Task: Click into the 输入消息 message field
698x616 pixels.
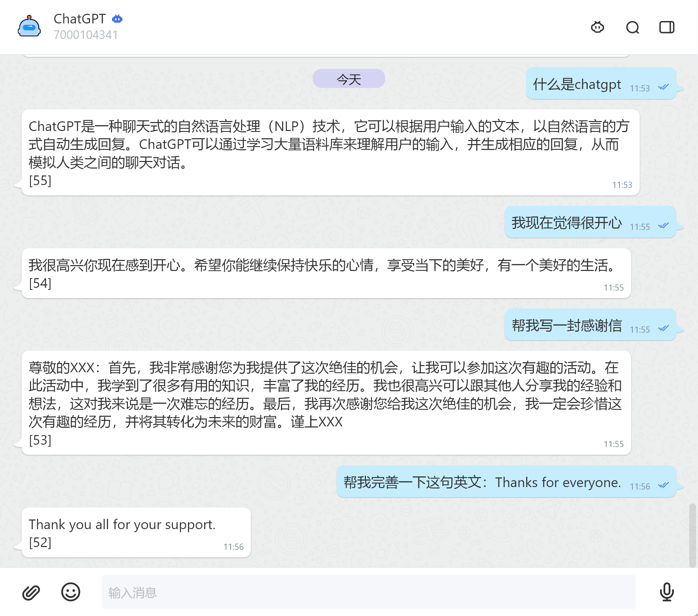Action: pos(368,592)
